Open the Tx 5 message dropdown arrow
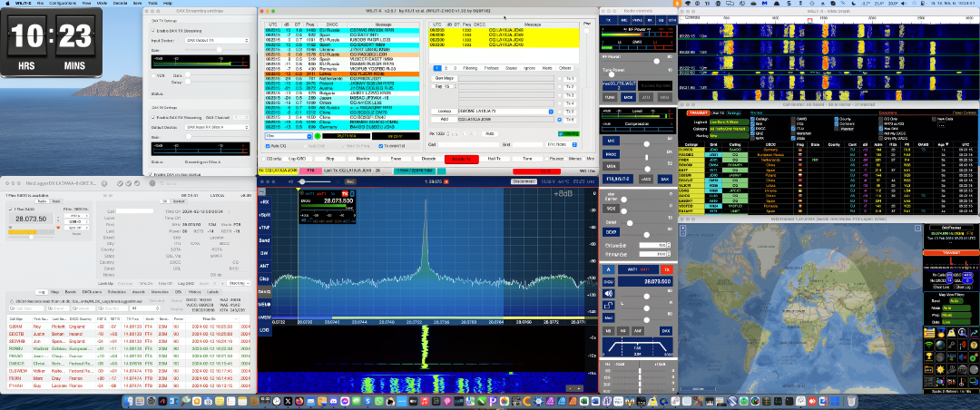The image size is (980, 410). pyautogui.click(x=551, y=112)
